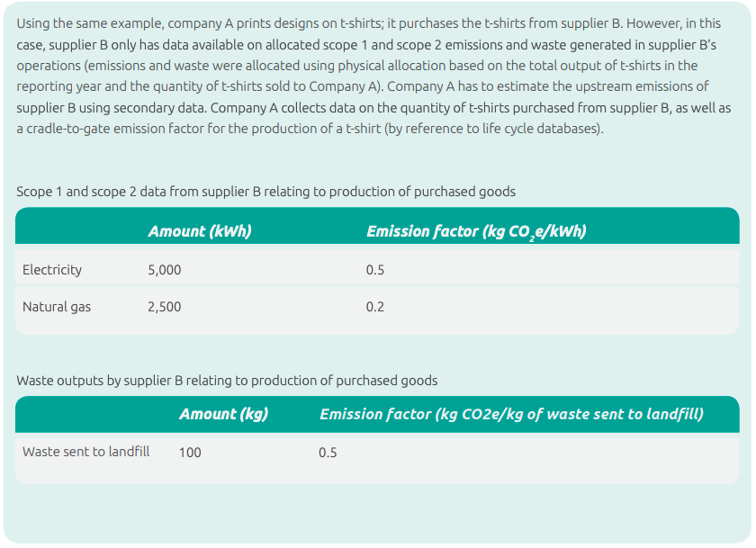Click the Waste sent to landfill label
Viewport: 756px width, 548px height.
point(85,452)
